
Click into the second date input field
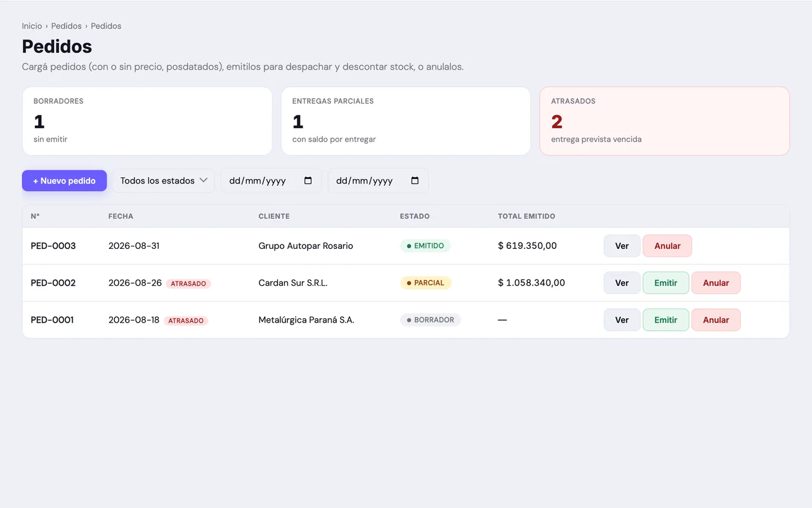pyautogui.click(x=378, y=181)
